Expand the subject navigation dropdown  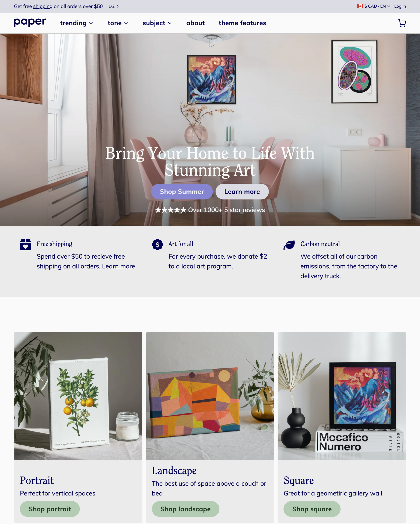pyautogui.click(x=157, y=23)
